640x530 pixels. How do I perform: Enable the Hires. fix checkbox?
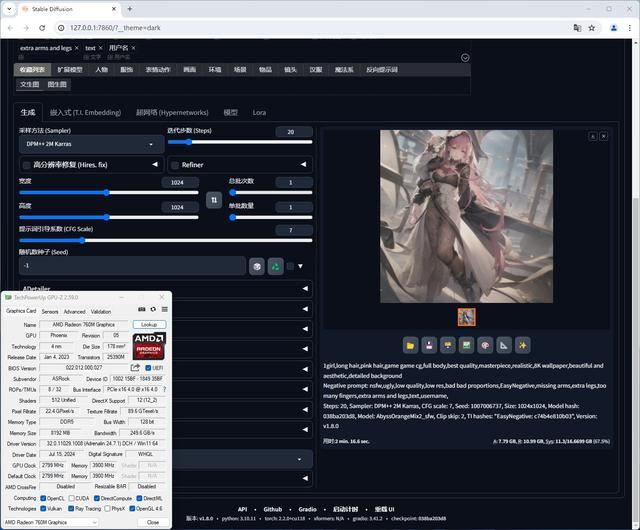26,164
